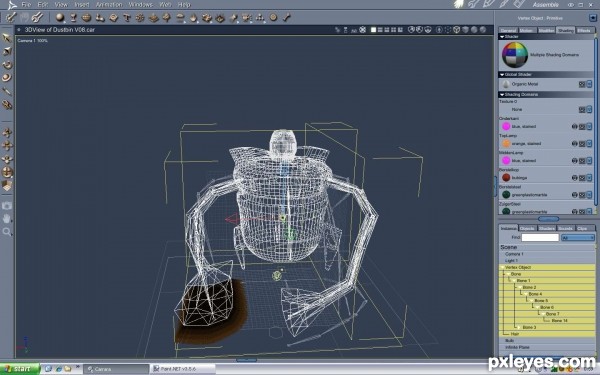Click the molecule-shaped tool in top toolbar
The width and height of the screenshot is (600, 375).
point(260,17)
